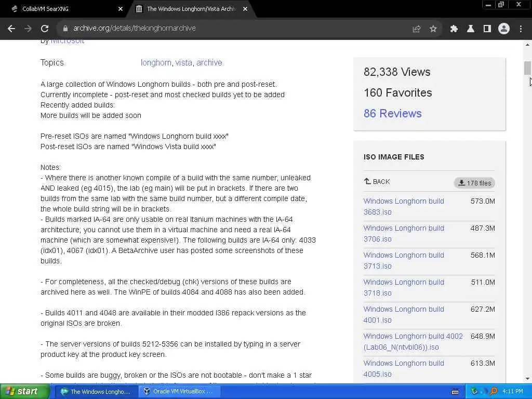Download Windows Longhorn build 4001.iso
The width and height of the screenshot is (532, 399).
click(404, 314)
